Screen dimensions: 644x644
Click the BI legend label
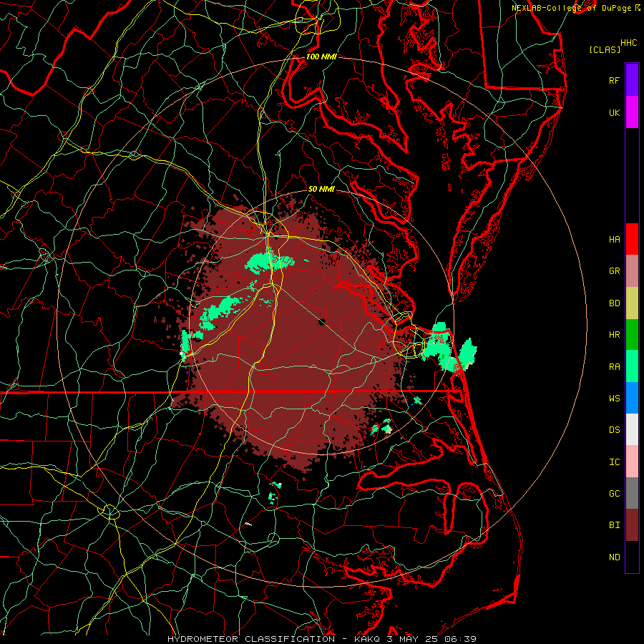click(x=614, y=525)
